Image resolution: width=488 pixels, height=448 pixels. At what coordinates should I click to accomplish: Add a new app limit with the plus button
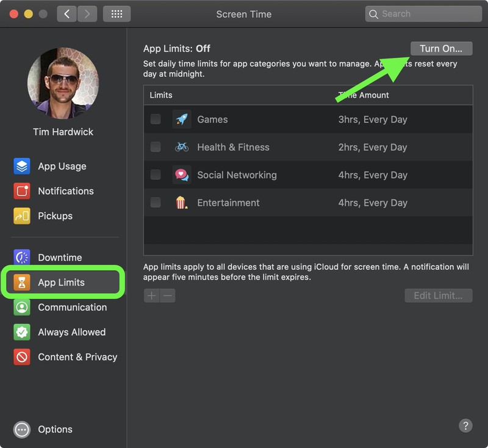151,295
